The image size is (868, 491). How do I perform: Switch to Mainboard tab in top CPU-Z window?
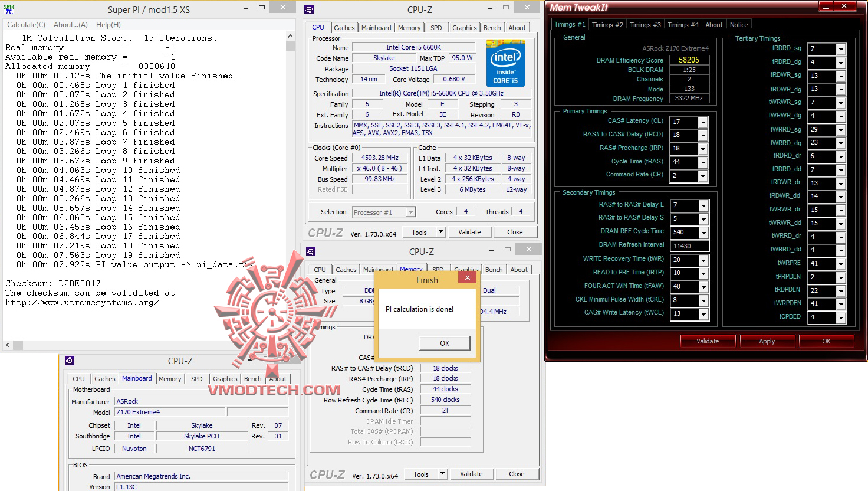point(376,28)
